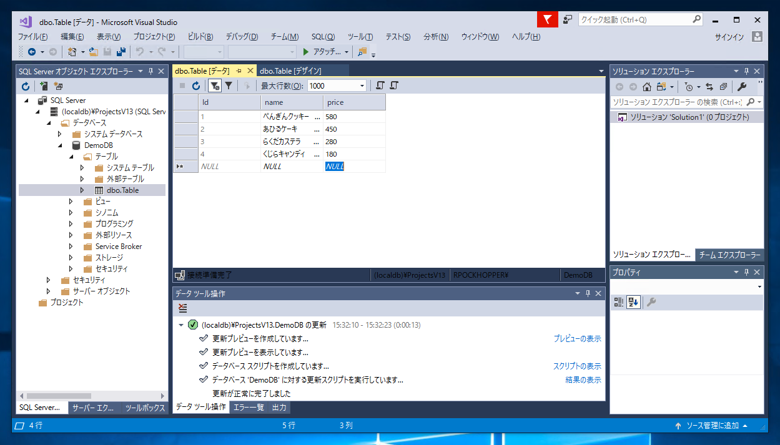Image resolution: width=780 pixels, height=445 pixels.
Task: Click the 結果の表示 link
Action: [x=583, y=380]
